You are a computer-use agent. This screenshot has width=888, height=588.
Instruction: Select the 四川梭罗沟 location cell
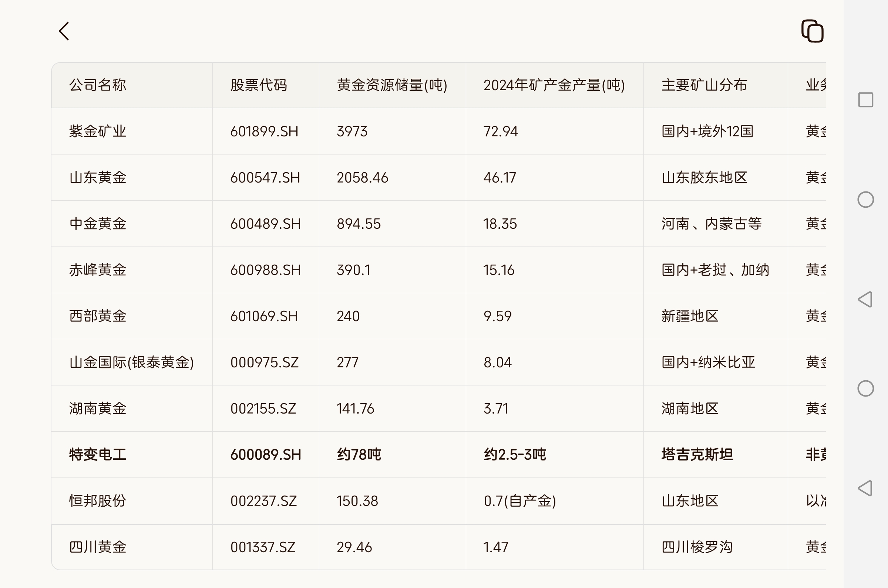(x=697, y=547)
